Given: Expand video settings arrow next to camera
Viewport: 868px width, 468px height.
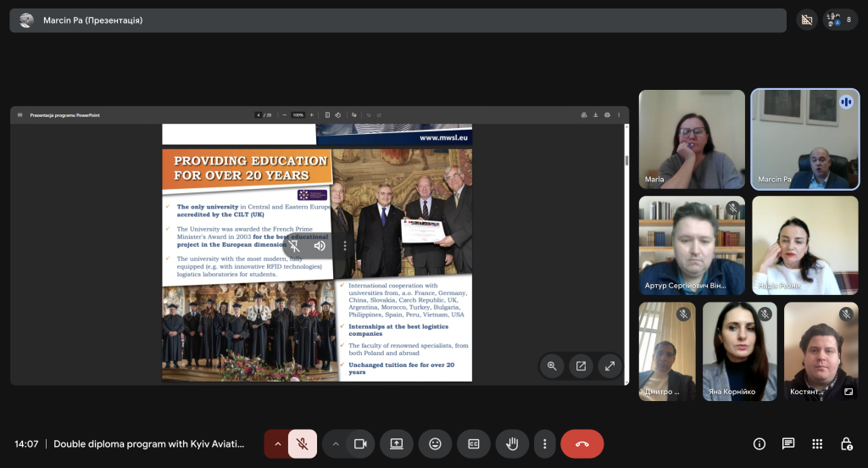Looking at the screenshot, I should (336, 443).
